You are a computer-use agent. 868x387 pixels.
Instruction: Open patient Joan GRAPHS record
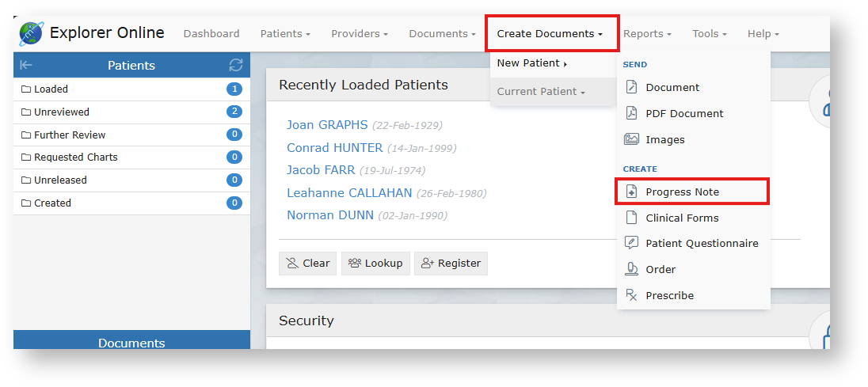click(327, 124)
